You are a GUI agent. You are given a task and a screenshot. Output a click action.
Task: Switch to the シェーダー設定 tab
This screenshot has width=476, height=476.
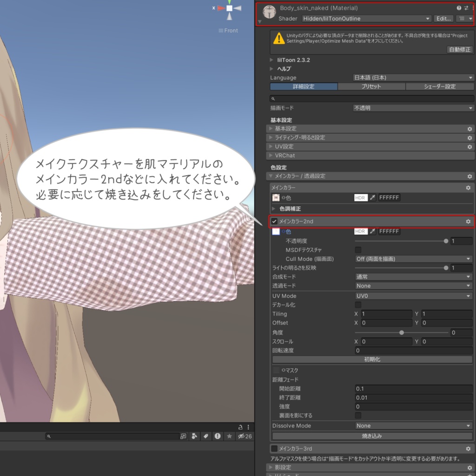click(440, 86)
